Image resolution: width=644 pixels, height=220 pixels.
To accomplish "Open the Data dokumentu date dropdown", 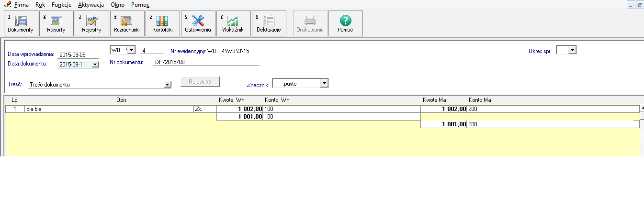I will pyautogui.click(x=95, y=65).
